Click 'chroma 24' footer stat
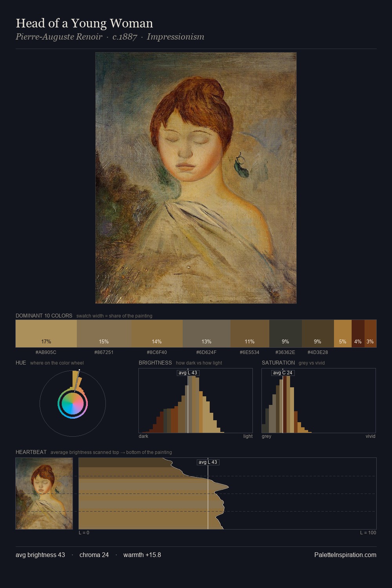 point(94,555)
